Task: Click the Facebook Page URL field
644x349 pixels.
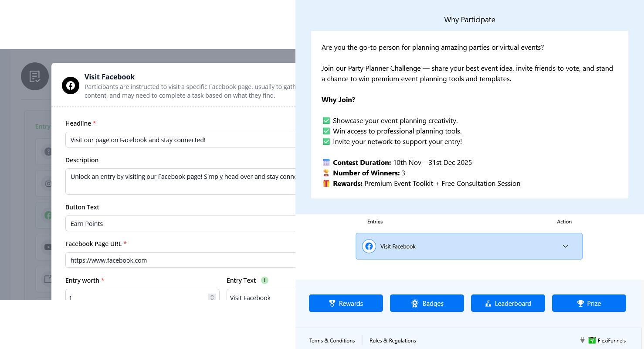Action: 180,260
